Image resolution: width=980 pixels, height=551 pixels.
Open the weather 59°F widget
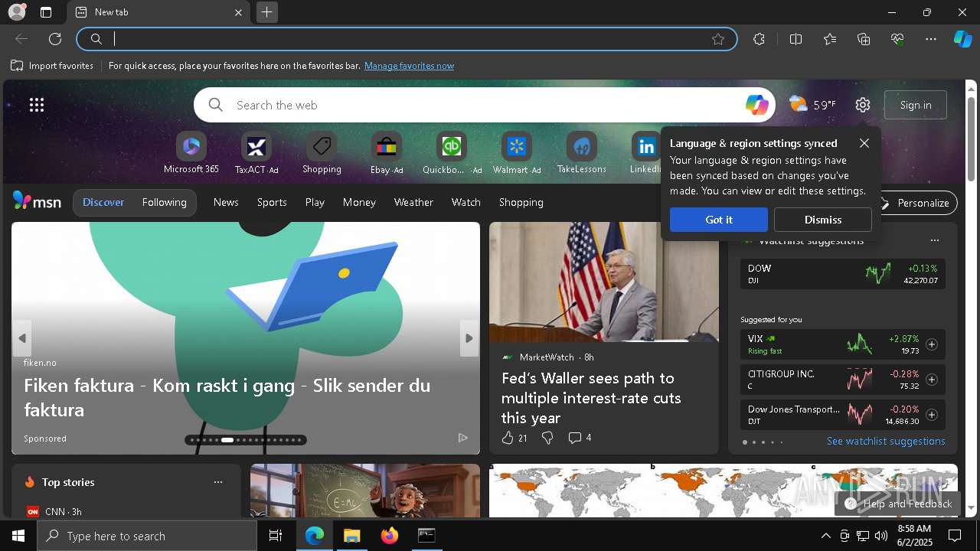click(x=812, y=105)
